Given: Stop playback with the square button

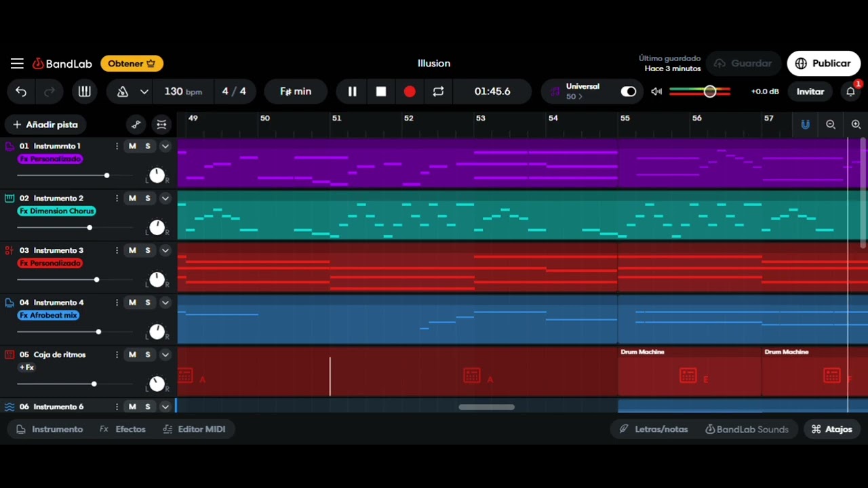Looking at the screenshot, I should point(381,91).
